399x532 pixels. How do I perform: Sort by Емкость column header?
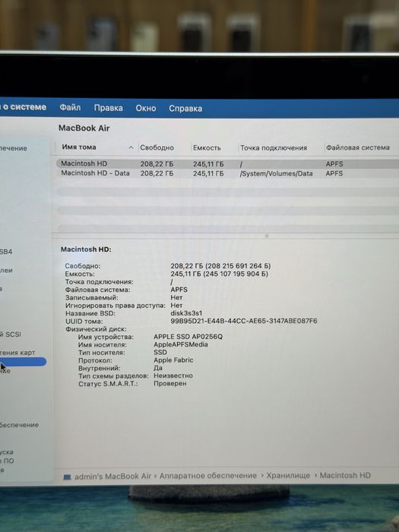click(207, 148)
